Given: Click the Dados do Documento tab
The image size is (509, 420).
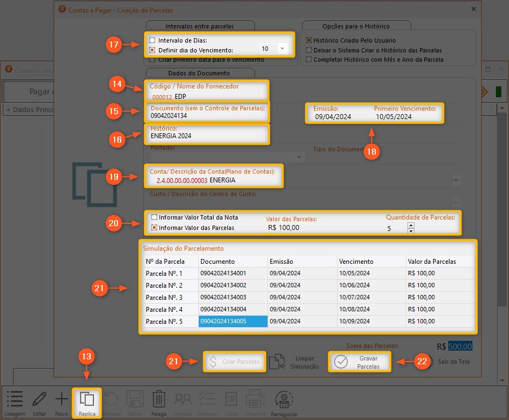Looking at the screenshot, I should coord(200,73).
